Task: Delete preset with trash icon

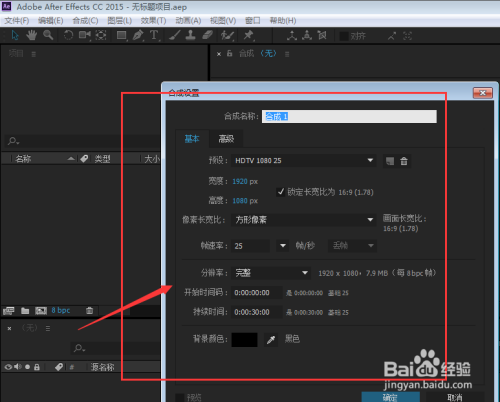Action: click(404, 161)
